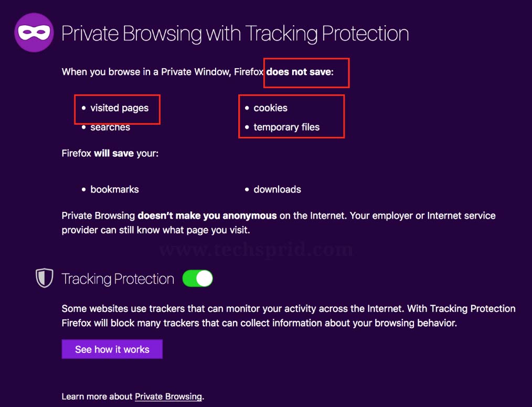Click the purple private browsing mask icon

(x=34, y=33)
